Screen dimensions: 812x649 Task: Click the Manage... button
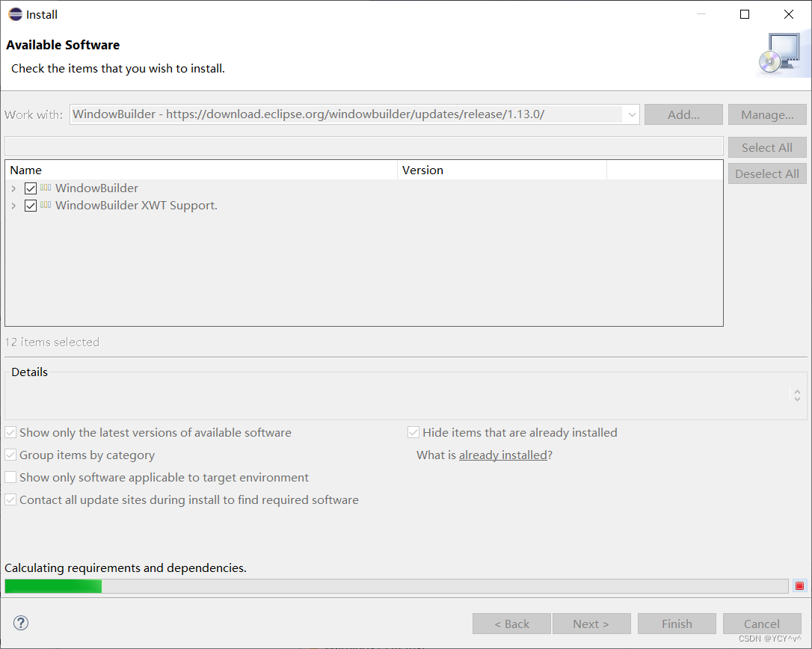[x=767, y=114]
